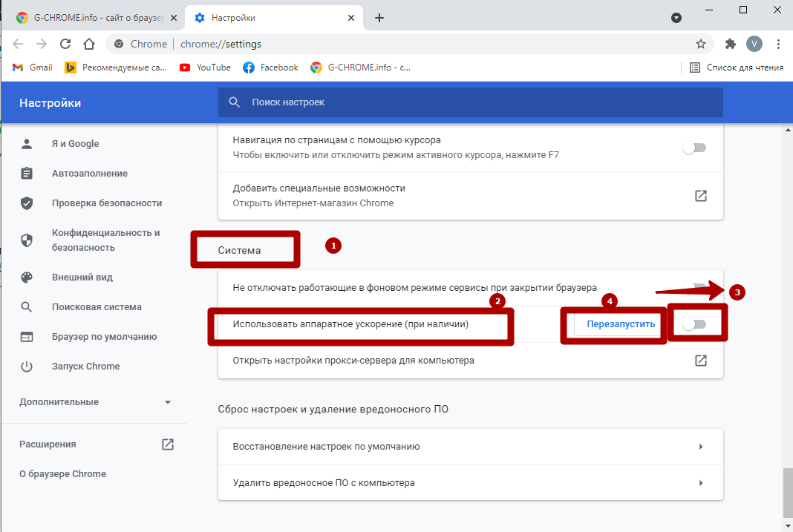793x532 pixels.
Task: Open the reading list
Action: tap(737, 68)
